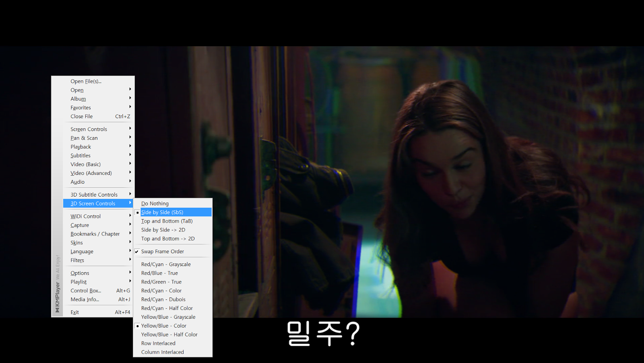644x363 pixels.
Task: Select Red/Cyan - Grayscale anaglyph
Action: pos(173,265)
